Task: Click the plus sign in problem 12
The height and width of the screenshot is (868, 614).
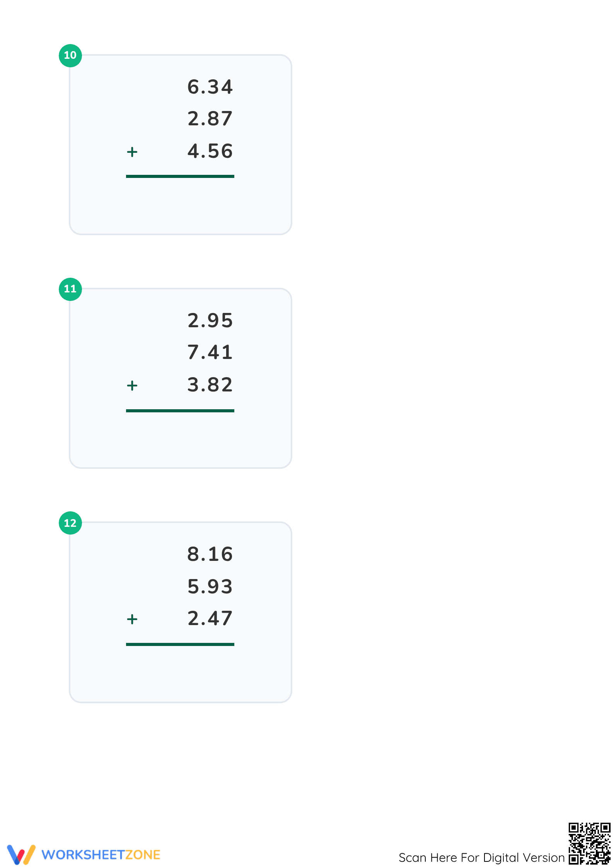Action: click(132, 619)
